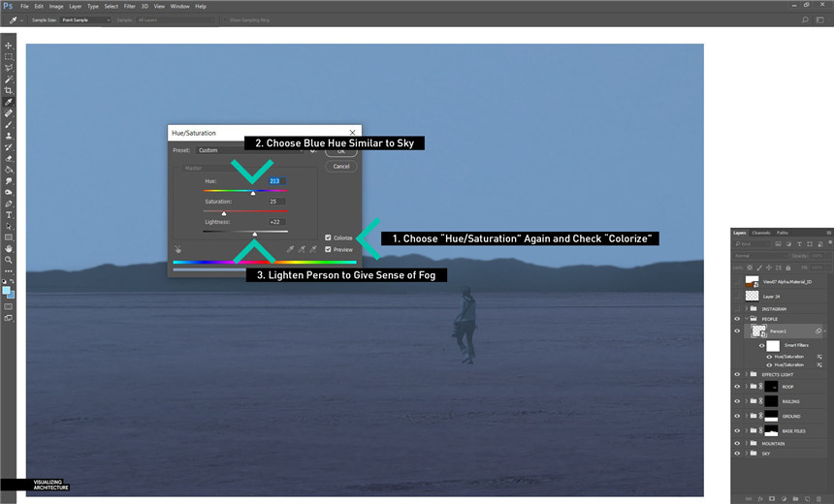834x504 pixels.
Task: Toggle the Preview checkbox
Action: pos(328,249)
